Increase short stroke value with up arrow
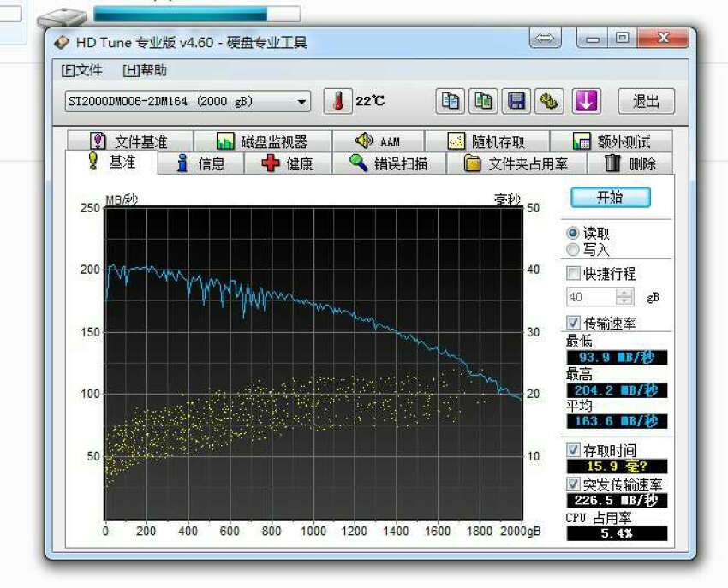The width and height of the screenshot is (728, 588). [624, 293]
